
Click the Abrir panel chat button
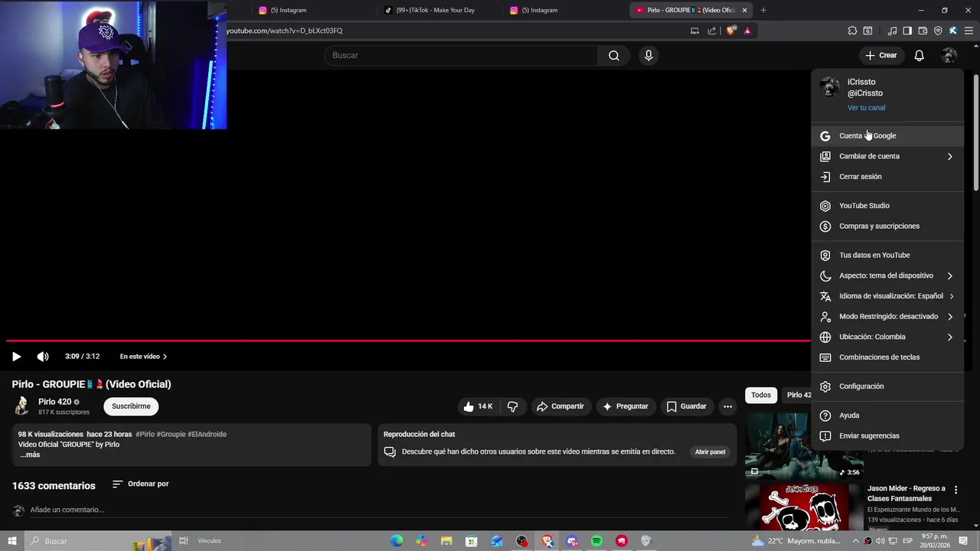click(x=710, y=452)
